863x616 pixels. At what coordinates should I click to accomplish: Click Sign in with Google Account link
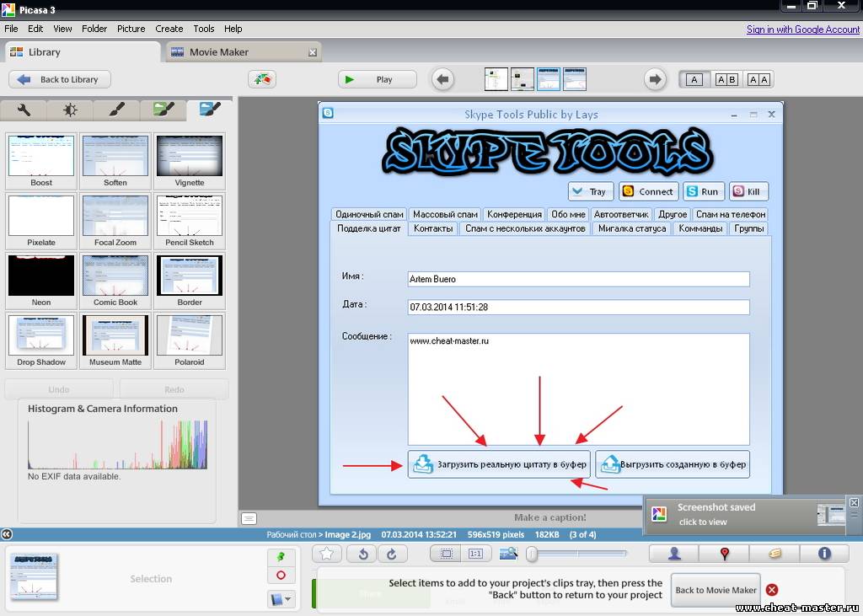click(x=802, y=29)
